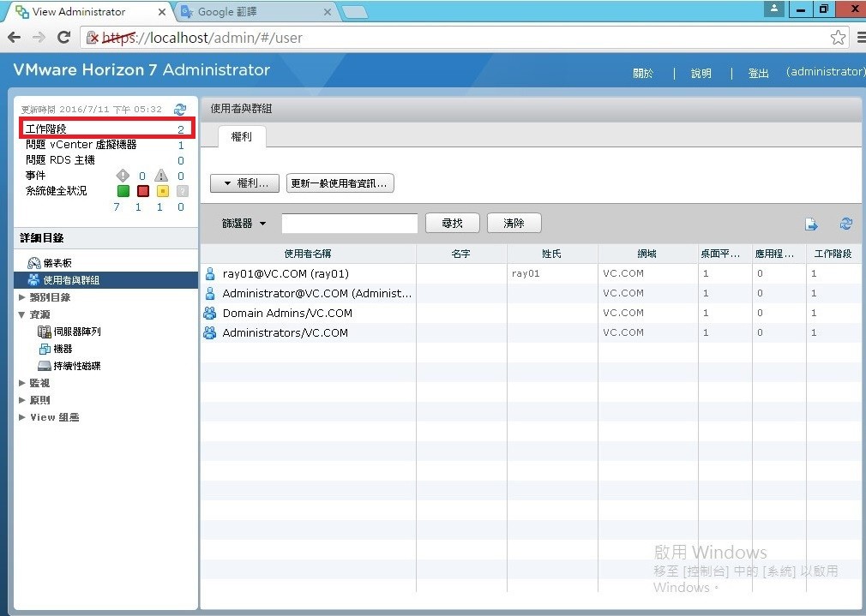The width and height of the screenshot is (866, 616).
Task: Click the refresh table icon at right
Action: click(845, 224)
